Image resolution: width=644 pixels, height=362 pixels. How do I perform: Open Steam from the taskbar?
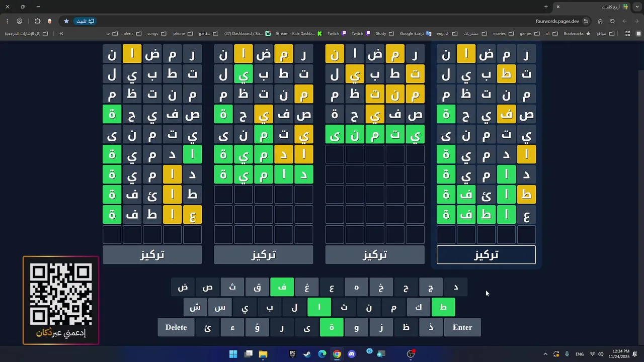click(307, 354)
